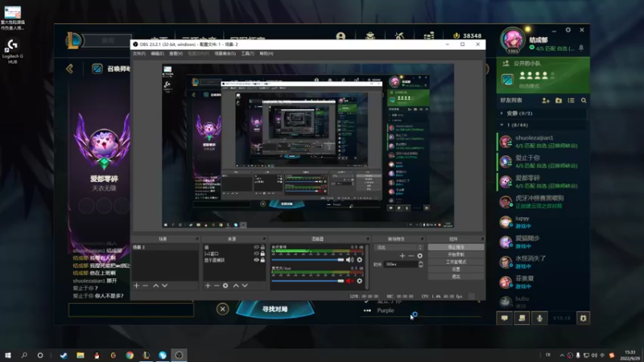Screen dimensions: 644x362
Task: Open OBS View menu
Action: (x=175, y=54)
